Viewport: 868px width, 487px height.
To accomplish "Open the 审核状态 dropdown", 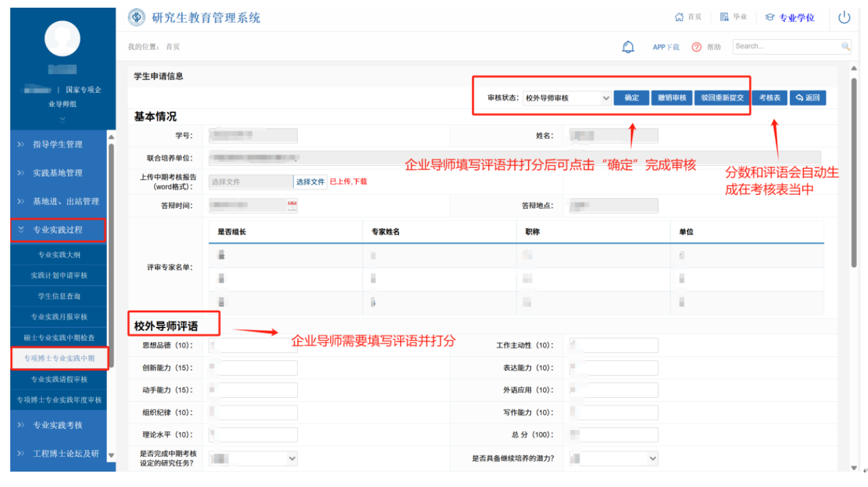I will pos(566,98).
